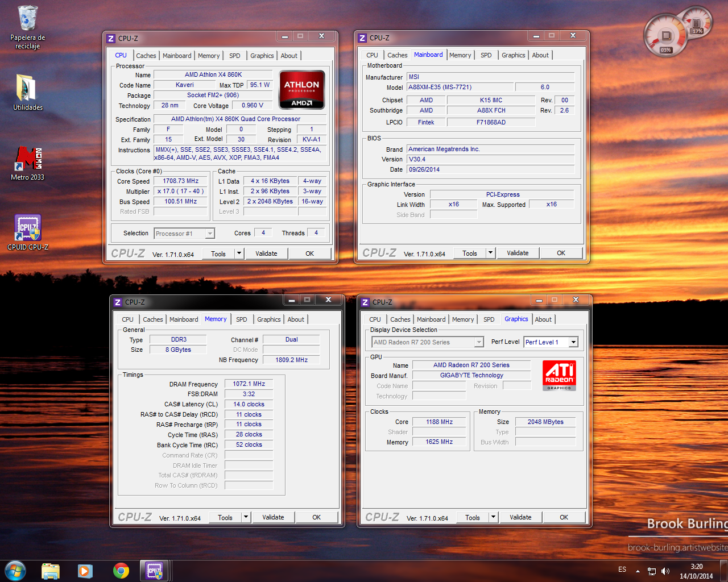
Task: Click the clock showing 3:20 14/10/2014
Action: 696,571
